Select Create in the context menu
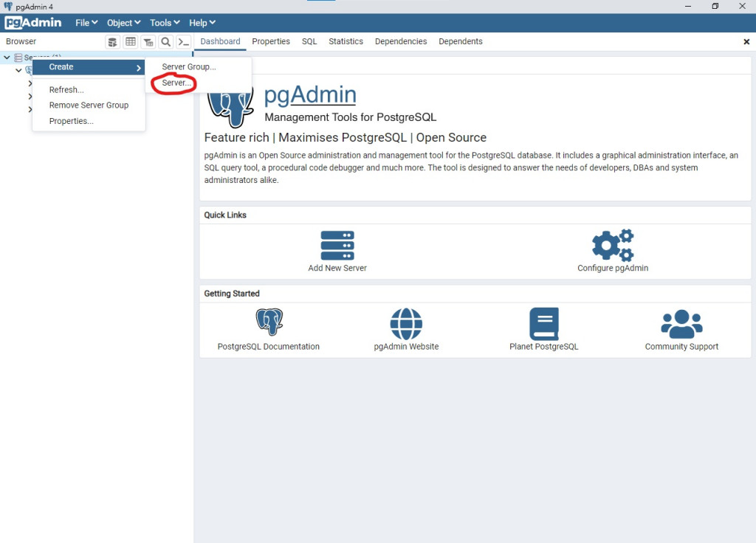The image size is (756, 543). click(89, 67)
